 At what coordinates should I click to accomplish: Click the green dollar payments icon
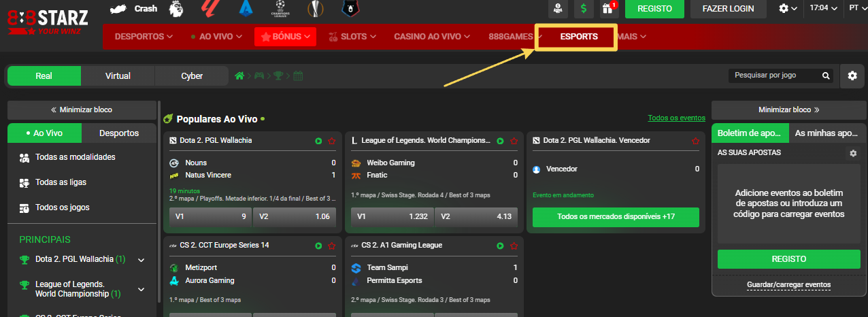(x=583, y=8)
